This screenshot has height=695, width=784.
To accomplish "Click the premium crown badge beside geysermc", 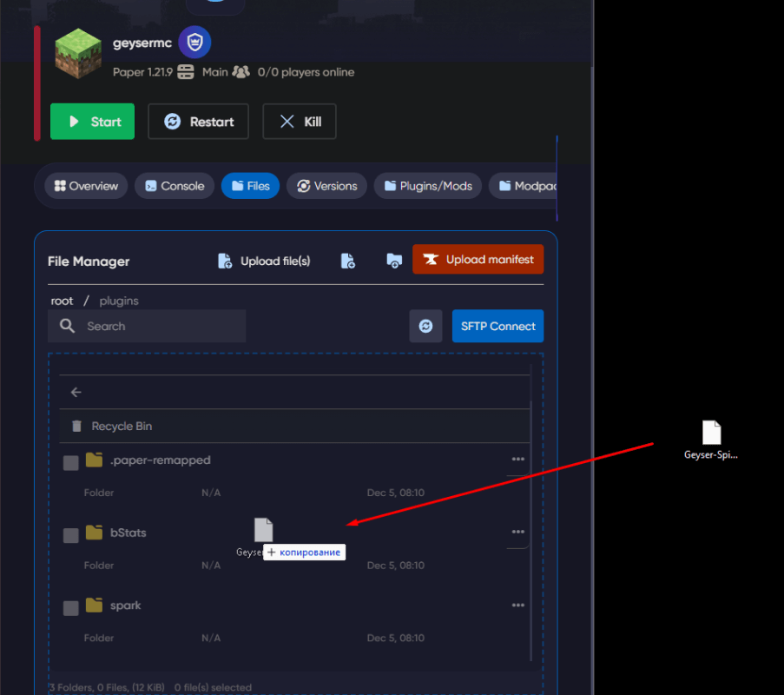I will [194, 43].
